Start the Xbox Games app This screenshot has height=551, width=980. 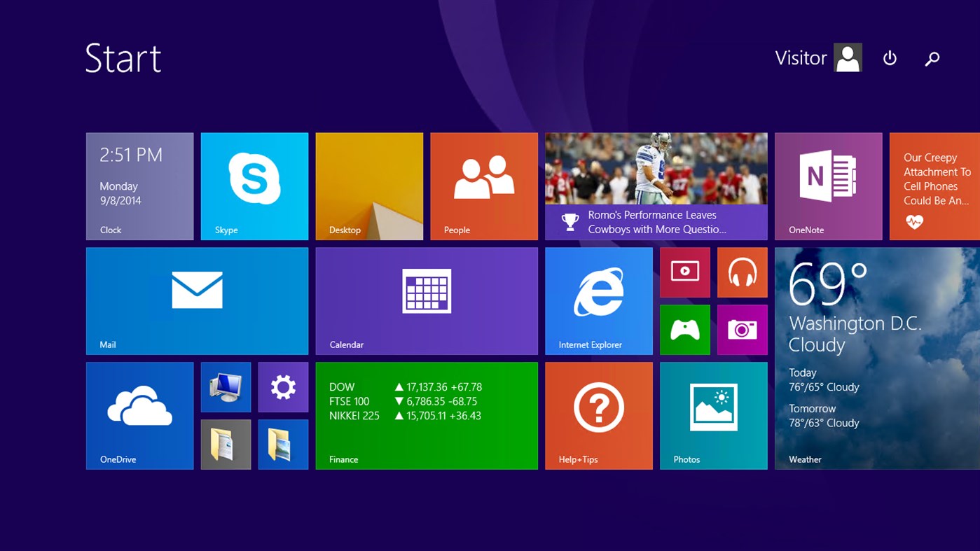coord(684,329)
